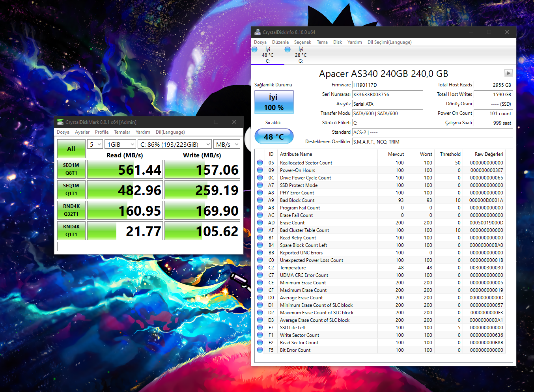Image resolution: width=534 pixels, height=392 pixels.
Task: Click status orb for Spare Block Count Left
Action: point(260,245)
